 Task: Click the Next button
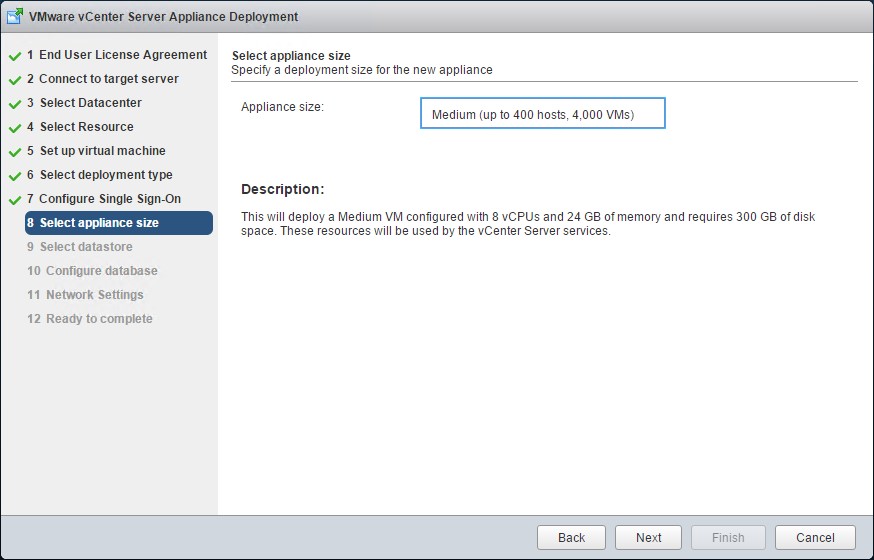point(648,538)
